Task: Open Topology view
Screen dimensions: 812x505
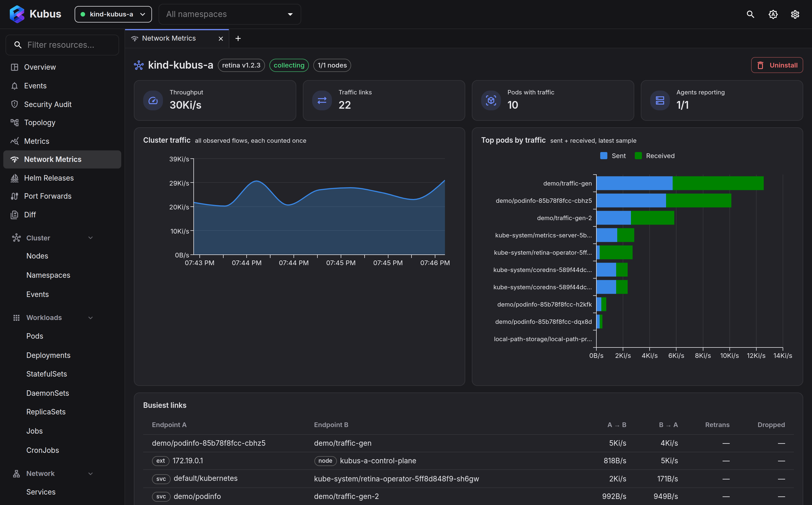Action: (x=62, y=123)
